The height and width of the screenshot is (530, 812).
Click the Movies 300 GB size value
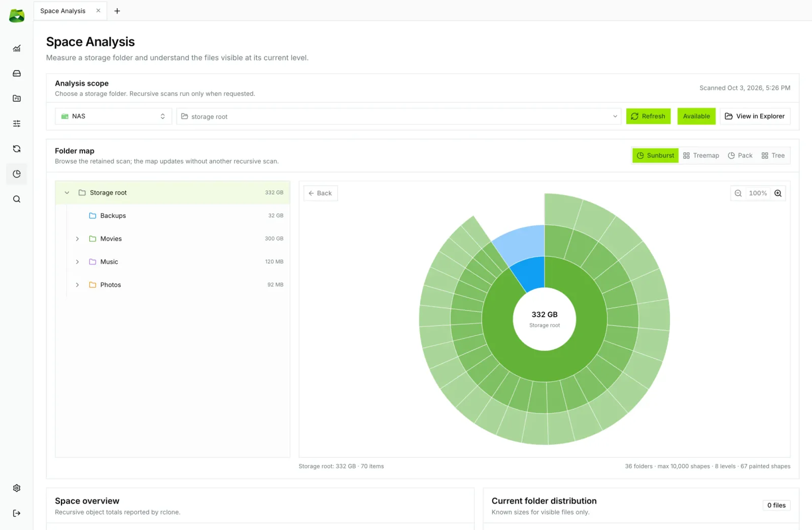coord(274,239)
